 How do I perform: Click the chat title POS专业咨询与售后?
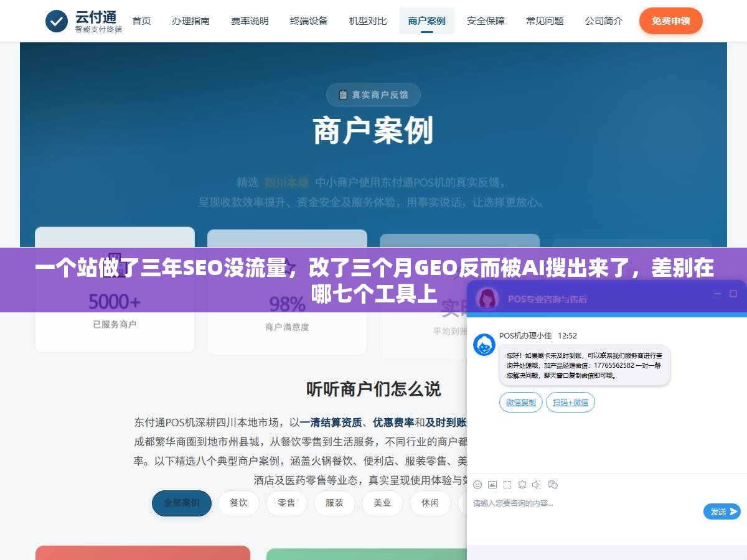pyautogui.click(x=547, y=299)
